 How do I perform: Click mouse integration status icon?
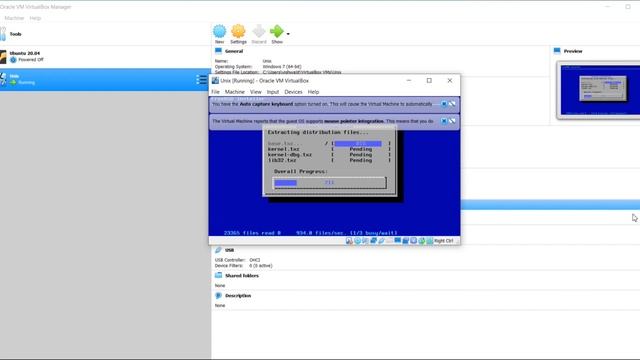coord(422,241)
